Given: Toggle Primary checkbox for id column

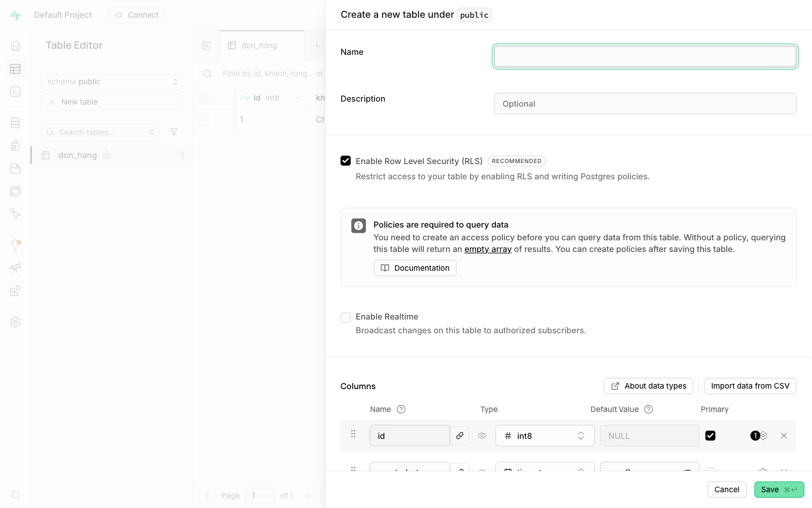Looking at the screenshot, I should click(x=710, y=435).
